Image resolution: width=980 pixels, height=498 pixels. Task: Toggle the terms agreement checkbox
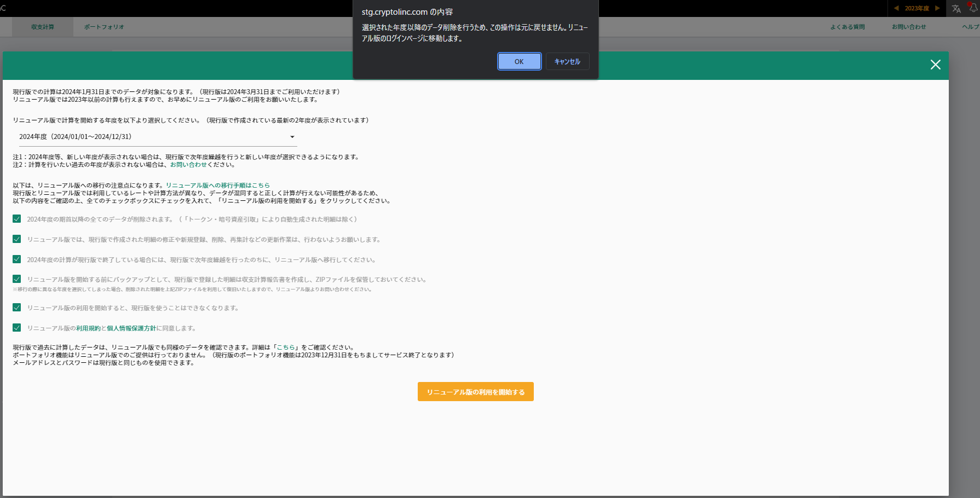[17, 328]
